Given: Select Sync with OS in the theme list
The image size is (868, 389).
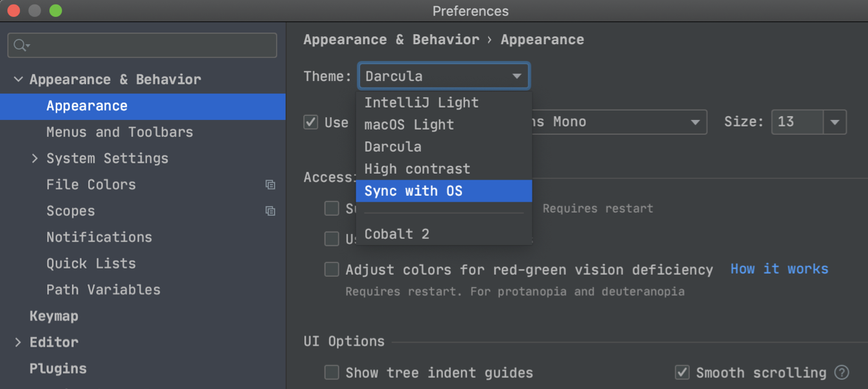Looking at the screenshot, I should (x=444, y=191).
